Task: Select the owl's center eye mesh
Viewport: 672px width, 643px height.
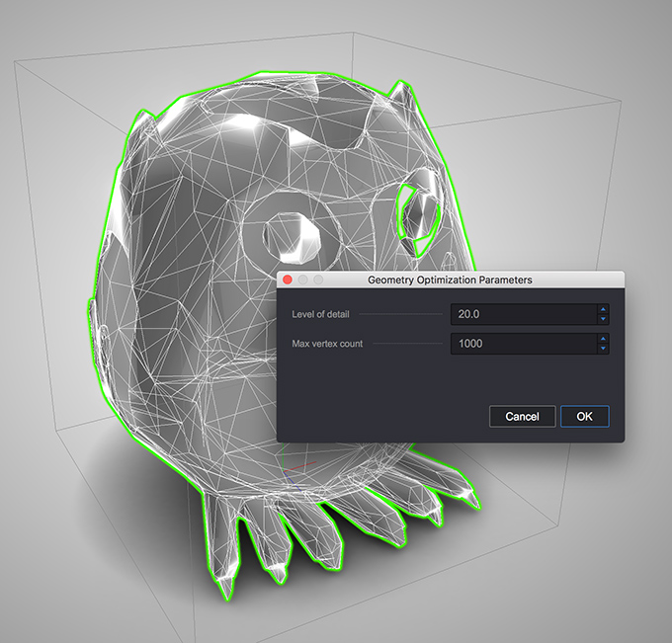Action: pos(292,237)
